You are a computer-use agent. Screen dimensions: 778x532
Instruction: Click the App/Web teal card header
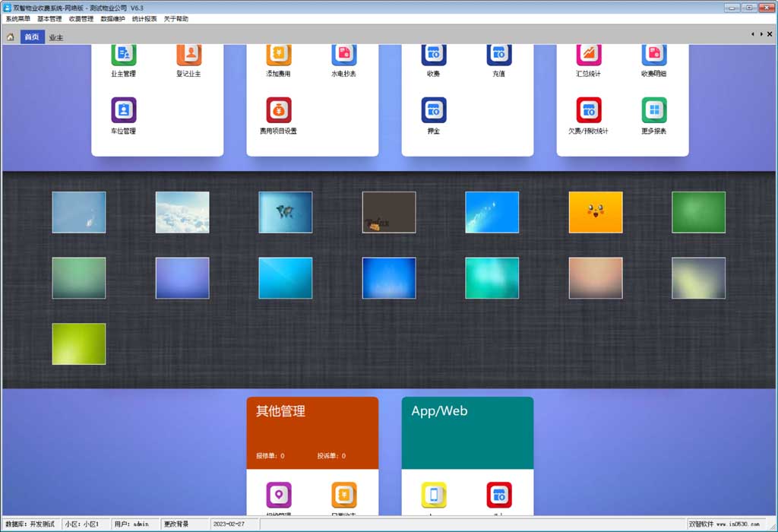pos(467,432)
